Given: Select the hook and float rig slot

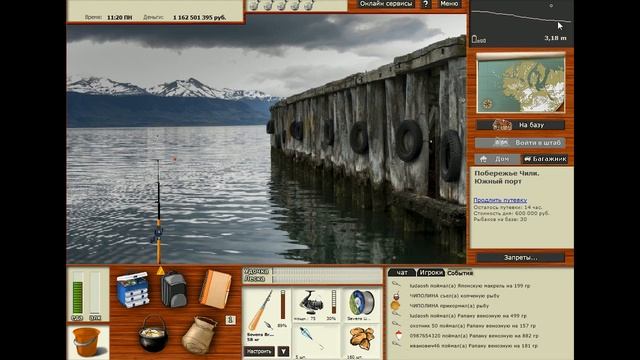Looking at the screenshot, I should 315,342.
